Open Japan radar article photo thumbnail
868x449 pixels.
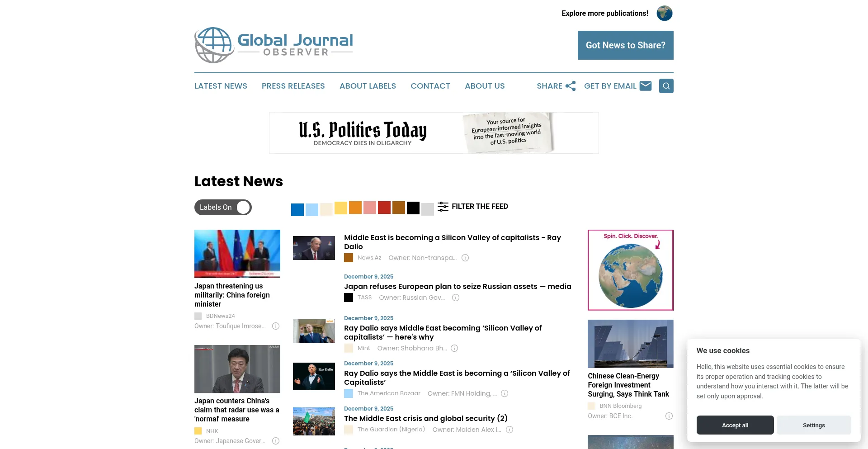[237, 369]
